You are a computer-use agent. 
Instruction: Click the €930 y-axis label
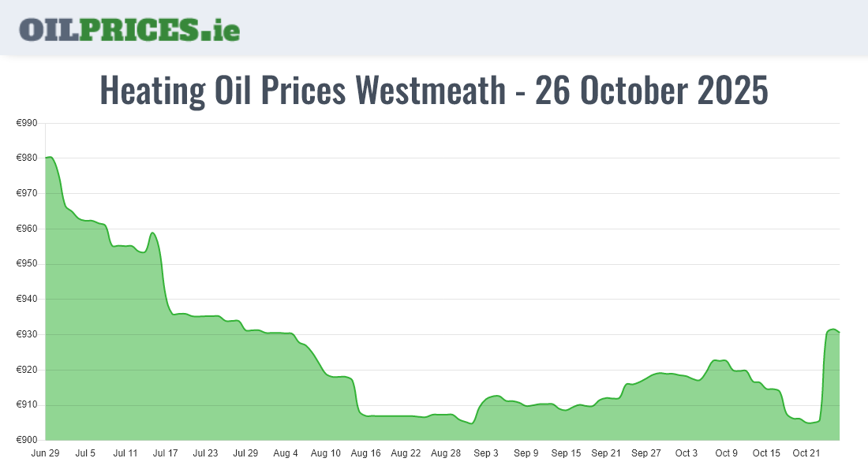tap(28, 335)
